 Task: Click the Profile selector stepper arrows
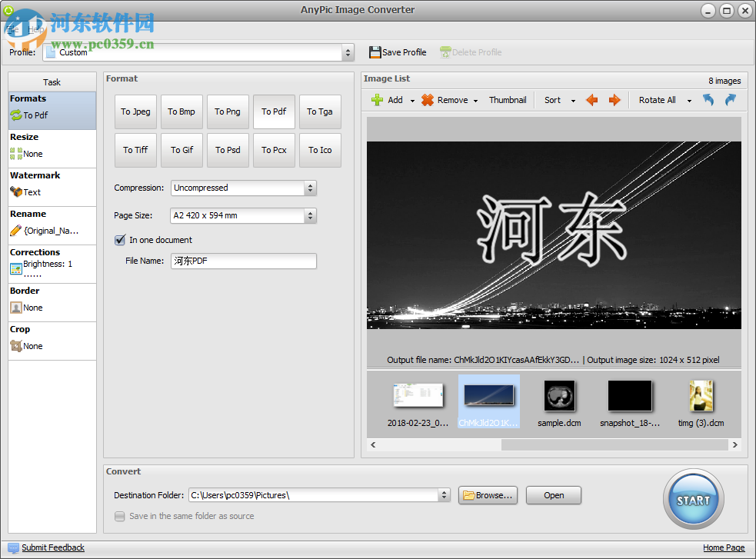tap(348, 52)
